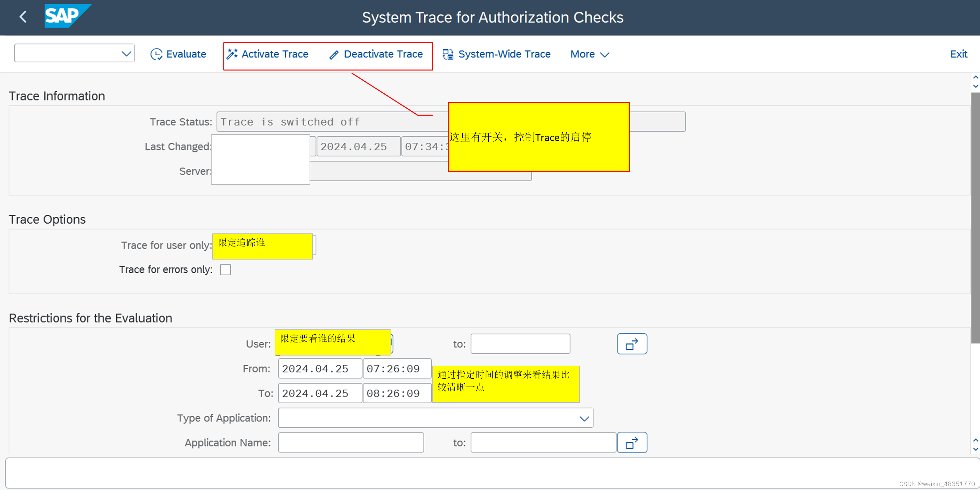Click the Deactivate Trace pencil icon
Image resolution: width=980 pixels, height=490 pixels.
pos(334,55)
